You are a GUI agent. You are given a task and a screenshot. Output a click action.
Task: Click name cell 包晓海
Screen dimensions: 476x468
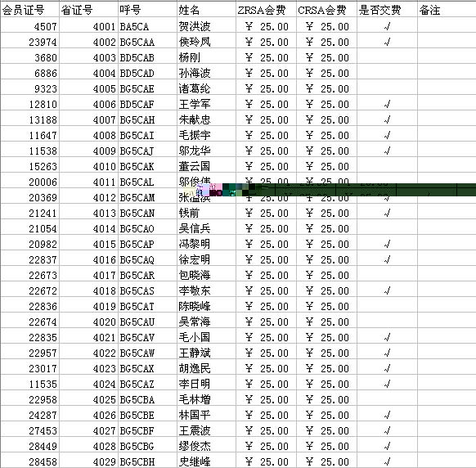click(206, 273)
